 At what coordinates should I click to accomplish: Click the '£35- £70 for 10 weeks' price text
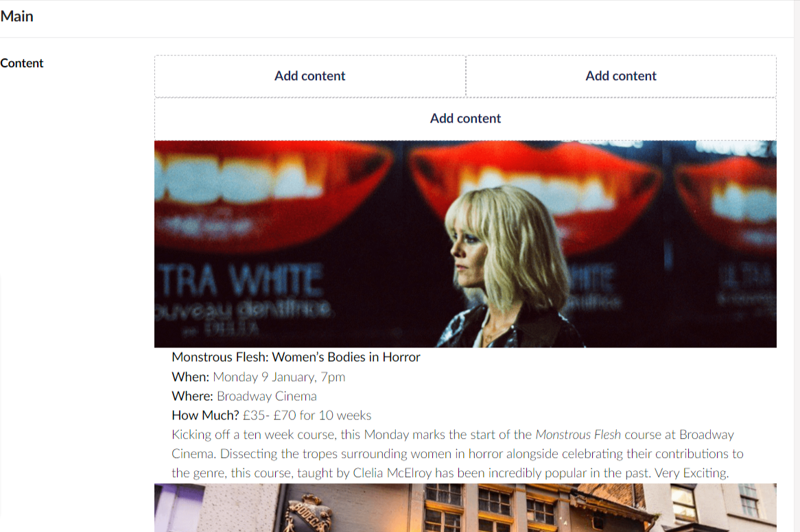(307, 415)
